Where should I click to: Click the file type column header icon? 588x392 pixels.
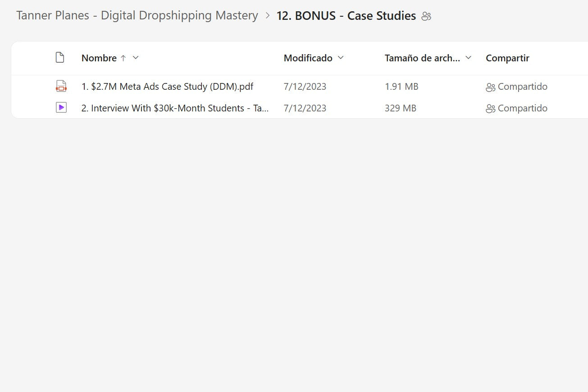coord(60,58)
